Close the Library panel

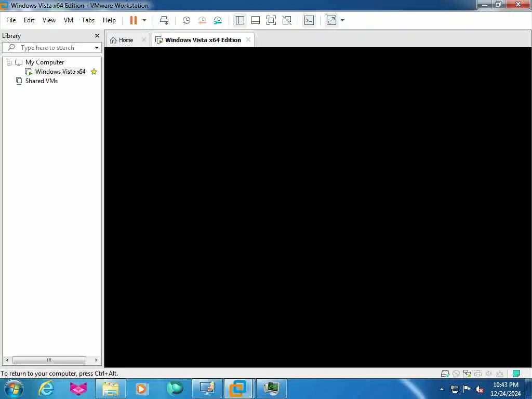point(97,36)
